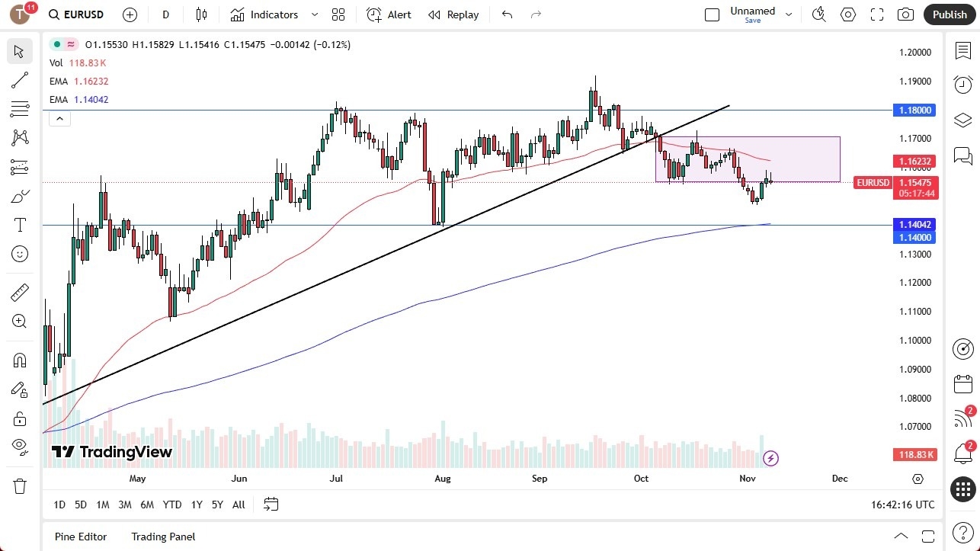Image resolution: width=980 pixels, height=551 pixels.
Task: Select the Trend Line drawing tool
Action: coord(20,80)
